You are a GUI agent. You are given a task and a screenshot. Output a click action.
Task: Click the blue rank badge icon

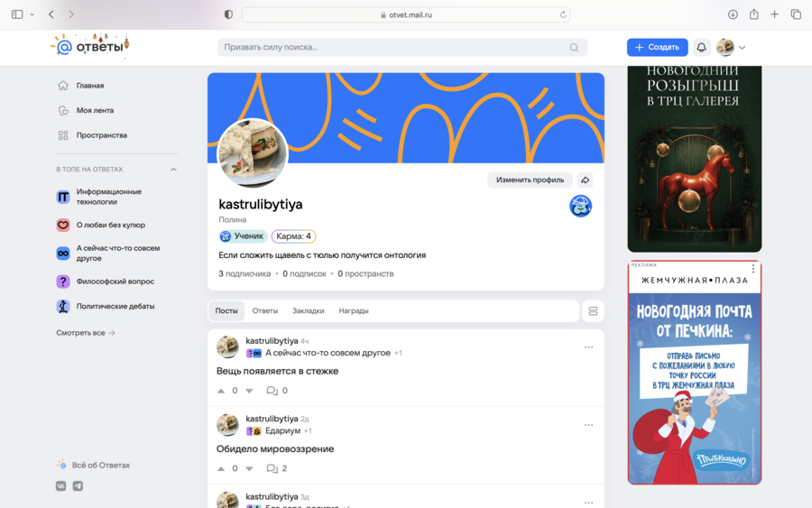tap(580, 206)
